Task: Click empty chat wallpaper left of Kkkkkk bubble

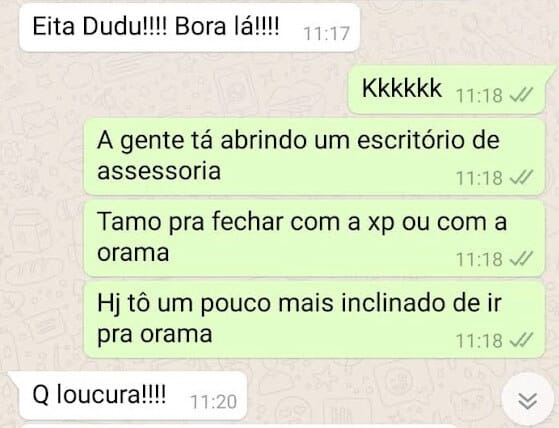Action: pos(178,89)
